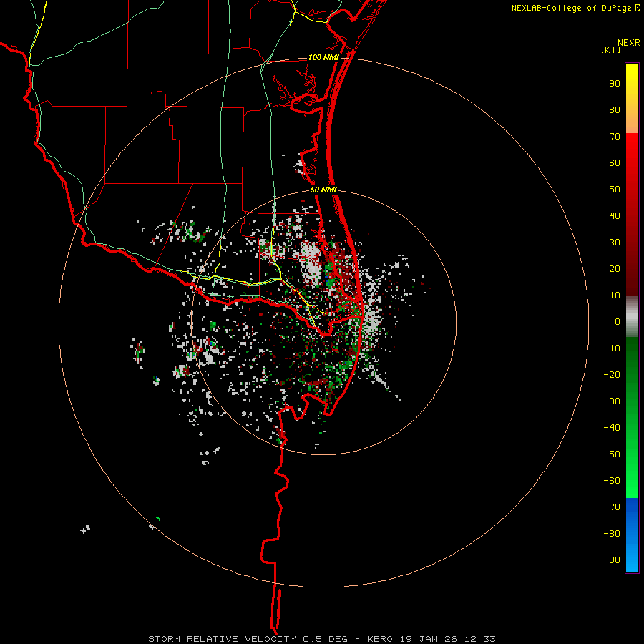This screenshot has height=644, width=644.
Task: Click the 70 value on the velocity scale
Action: point(615,137)
